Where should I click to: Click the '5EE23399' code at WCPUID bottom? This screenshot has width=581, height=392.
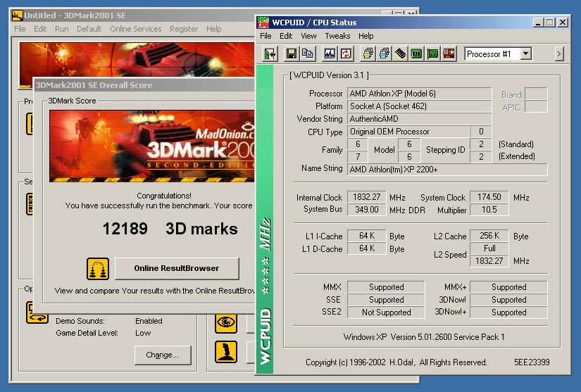coord(532,362)
